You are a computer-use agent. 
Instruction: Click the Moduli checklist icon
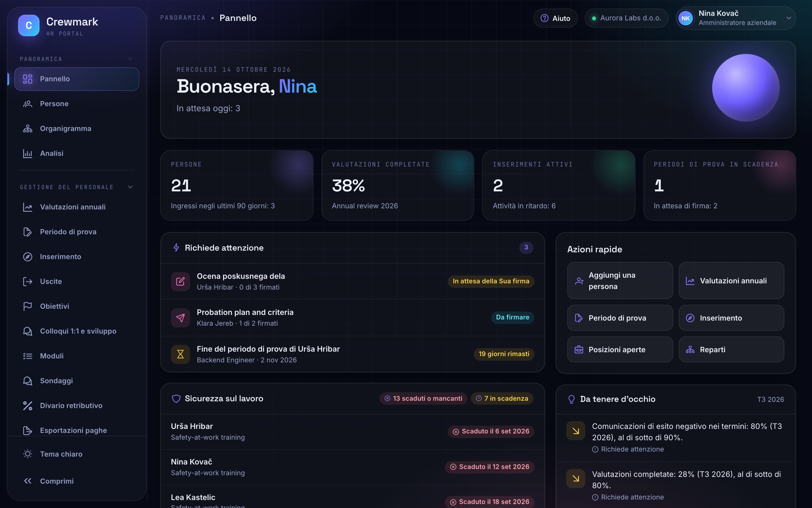pyautogui.click(x=27, y=356)
